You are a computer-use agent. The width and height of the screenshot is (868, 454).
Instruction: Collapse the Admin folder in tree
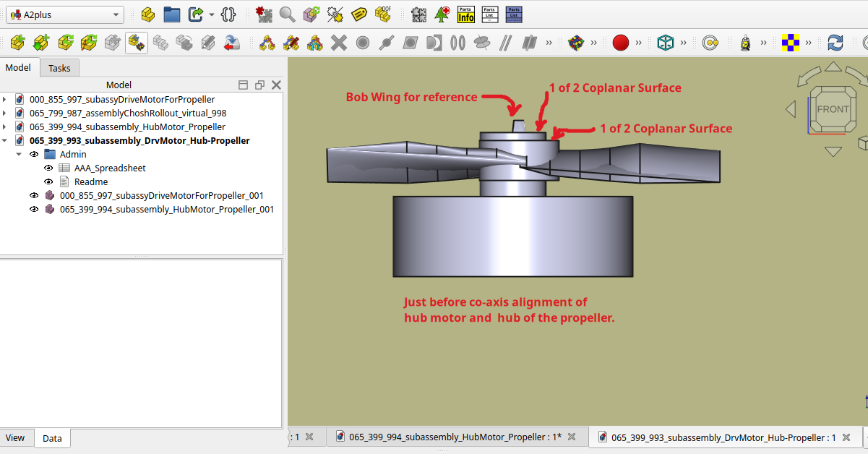click(19, 154)
